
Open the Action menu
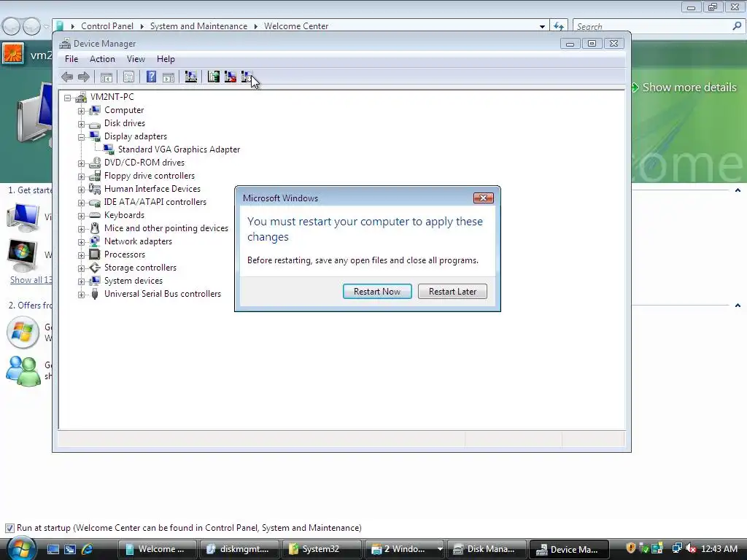(x=102, y=59)
